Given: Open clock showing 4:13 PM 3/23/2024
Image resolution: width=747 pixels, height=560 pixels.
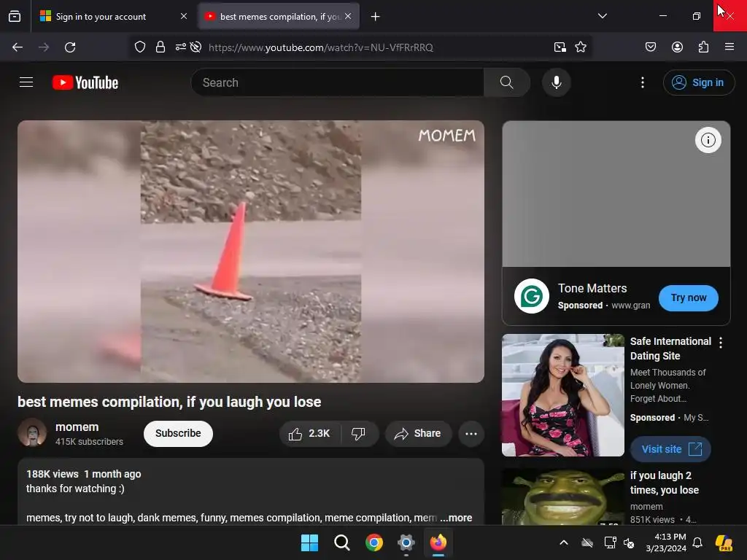Looking at the screenshot, I should point(666,542).
